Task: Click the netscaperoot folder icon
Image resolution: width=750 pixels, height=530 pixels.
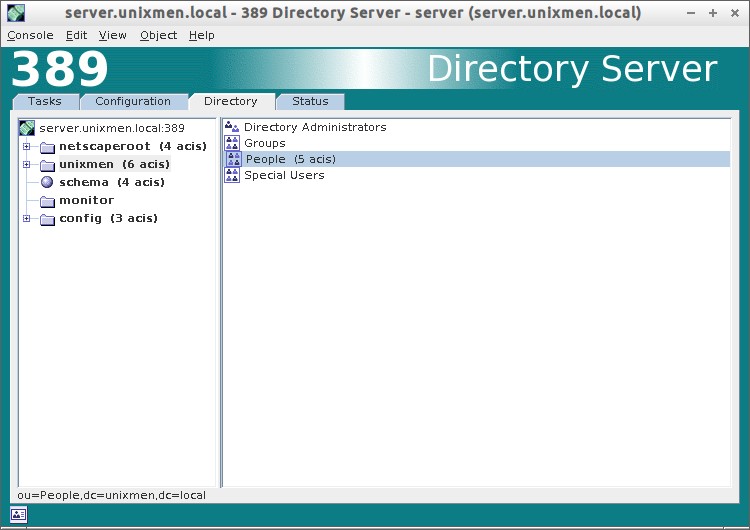Action: click(x=47, y=147)
